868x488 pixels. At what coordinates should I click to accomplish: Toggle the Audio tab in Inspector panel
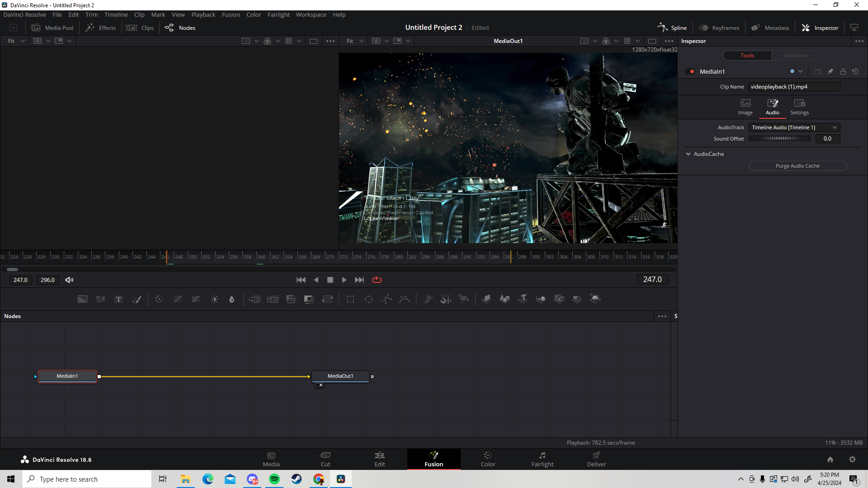[x=772, y=106]
